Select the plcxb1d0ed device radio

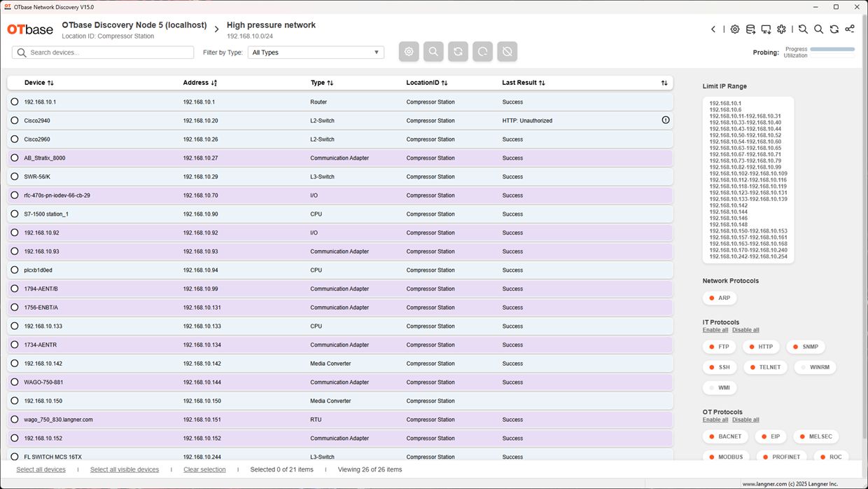[15, 270]
